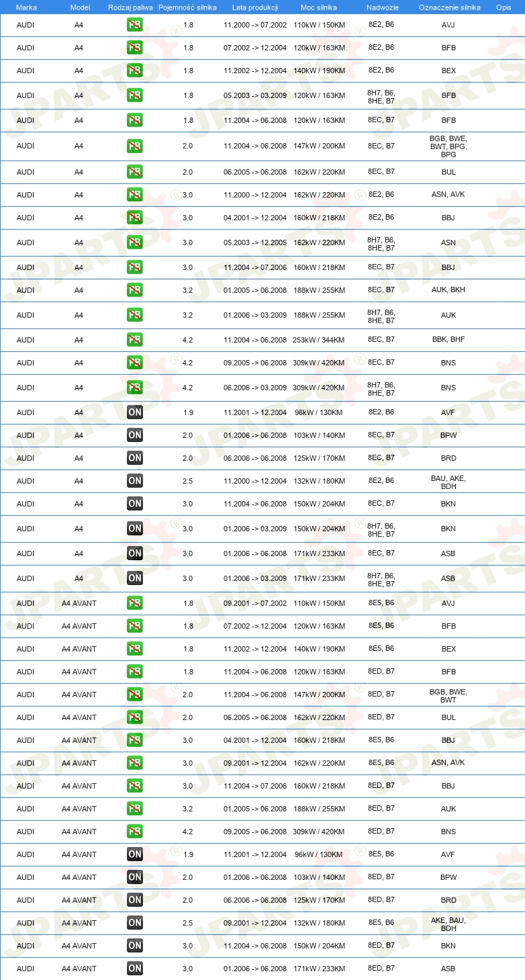Click production years '09.2001 -> 07.2002'
Image resolution: width=525 pixels, height=980 pixels.
pyautogui.click(x=255, y=603)
